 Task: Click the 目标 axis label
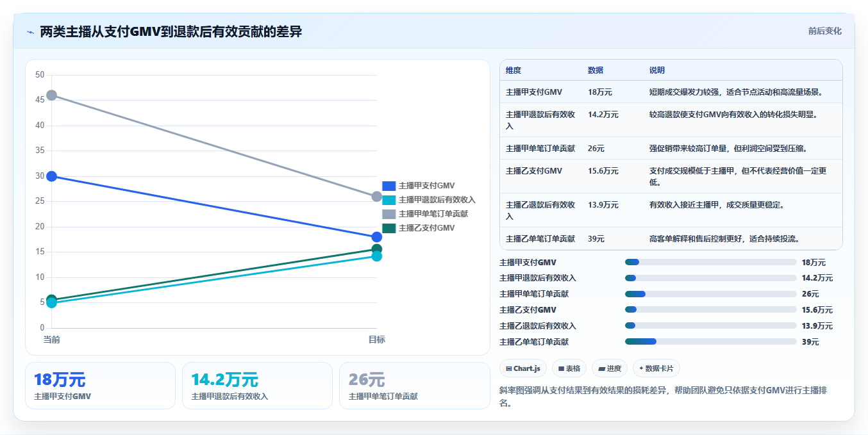(x=377, y=340)
